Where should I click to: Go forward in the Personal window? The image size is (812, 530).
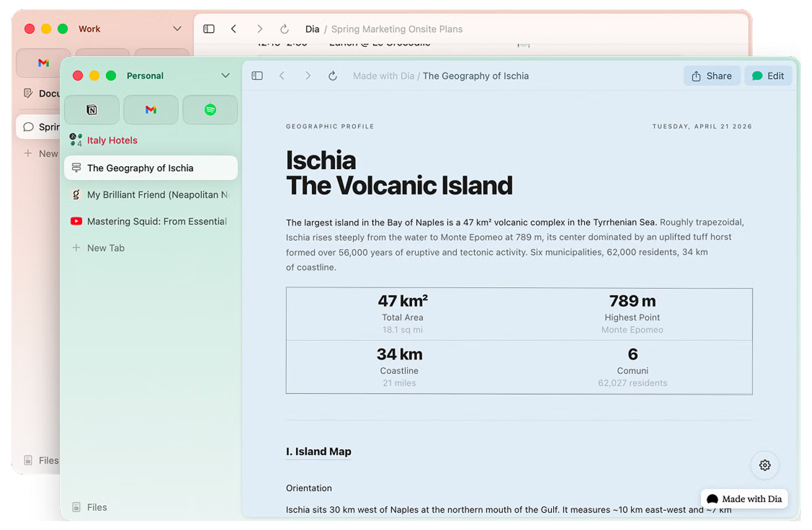(308, 76)
